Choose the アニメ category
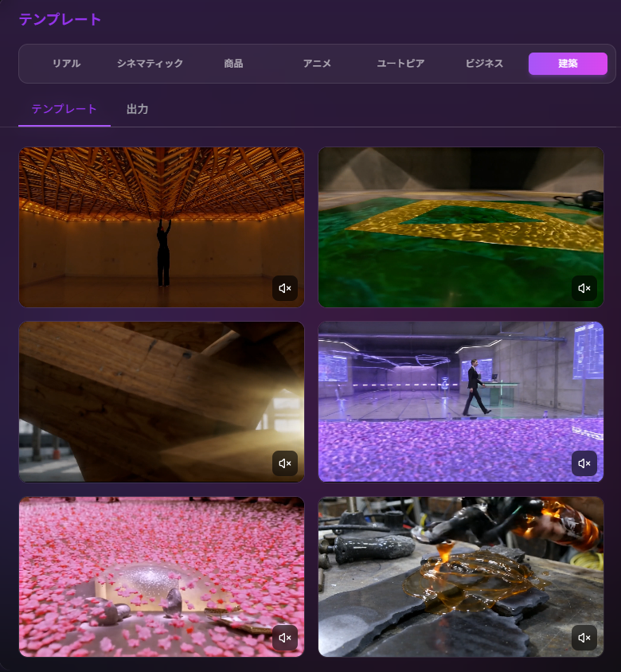The image size is (621, 672). (x=317, y=64)
